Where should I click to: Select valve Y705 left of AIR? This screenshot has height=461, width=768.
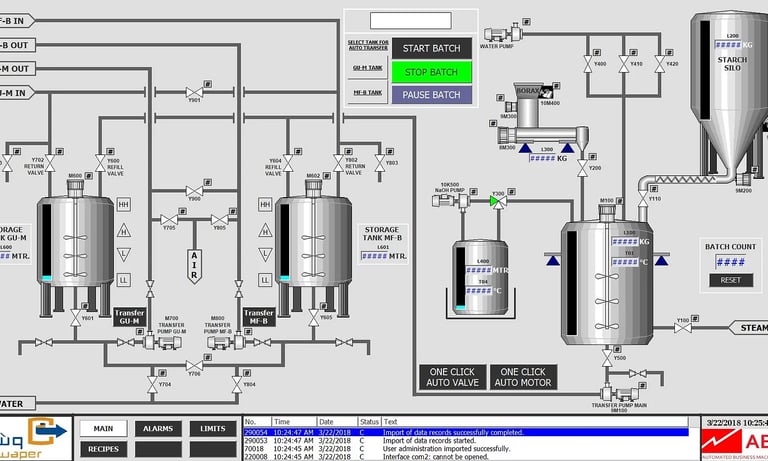[169, 220]
